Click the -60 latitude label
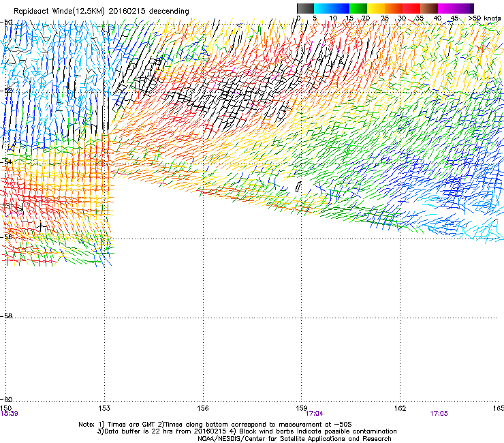This screenshot has height=443, width=504. pos(6,400)
